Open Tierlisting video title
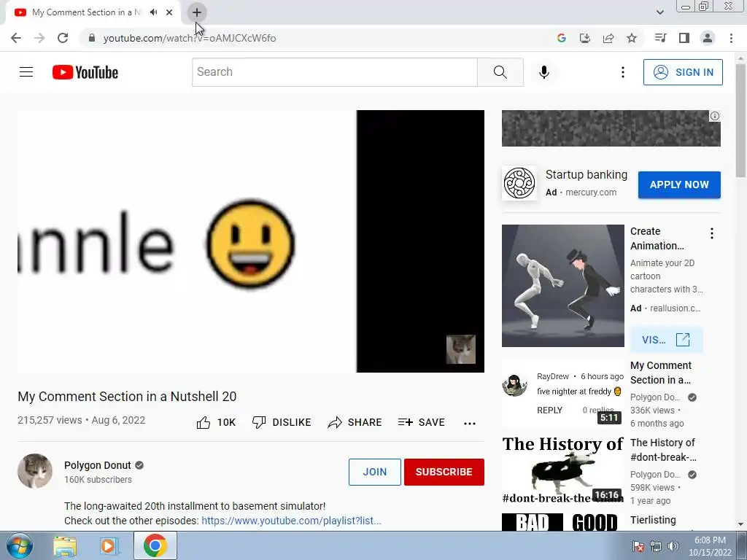This screenshot has height=560, width=747. click(x=653, y=520)
